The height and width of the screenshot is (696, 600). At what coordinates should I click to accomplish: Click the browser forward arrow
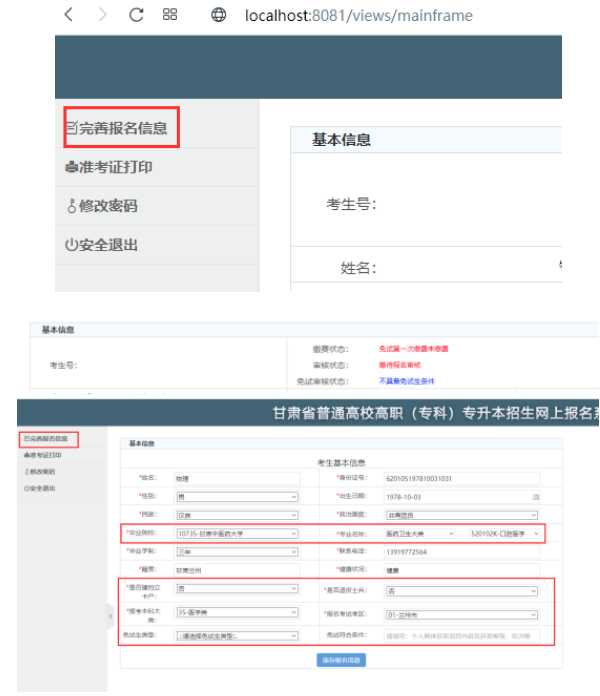(103, 15)
